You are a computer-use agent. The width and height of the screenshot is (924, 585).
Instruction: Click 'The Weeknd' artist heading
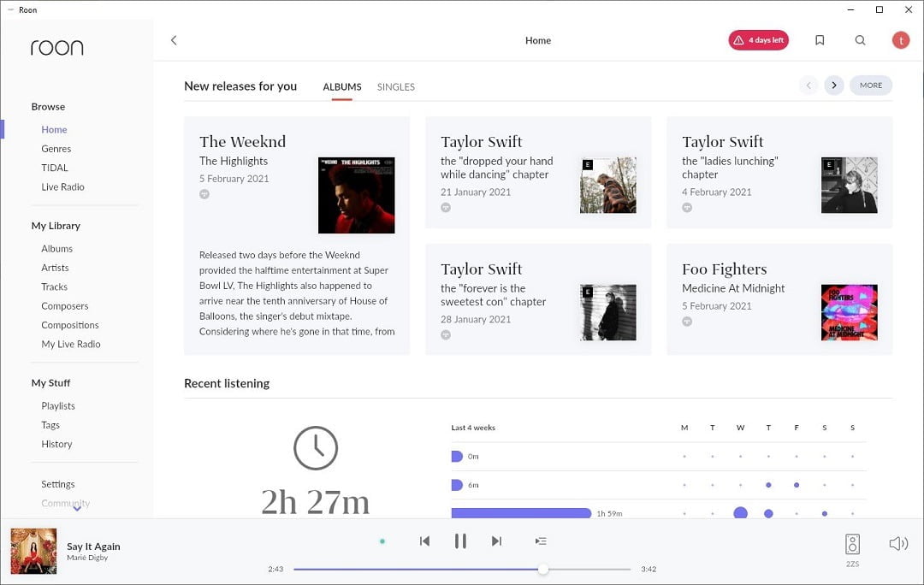242,142
